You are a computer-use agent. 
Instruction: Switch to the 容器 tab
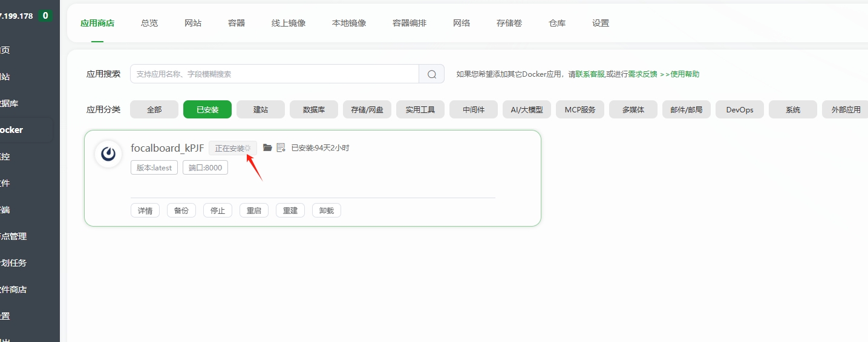click(237, 23)
